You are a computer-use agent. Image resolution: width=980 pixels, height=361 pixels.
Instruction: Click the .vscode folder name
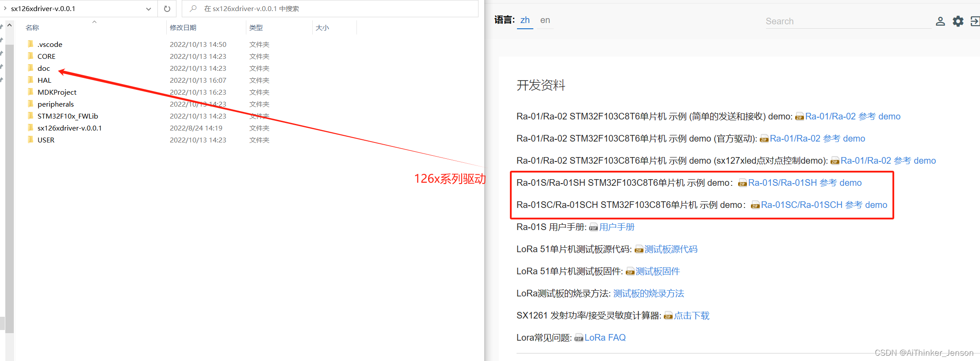pyautogui.click(x=50, y=44)
